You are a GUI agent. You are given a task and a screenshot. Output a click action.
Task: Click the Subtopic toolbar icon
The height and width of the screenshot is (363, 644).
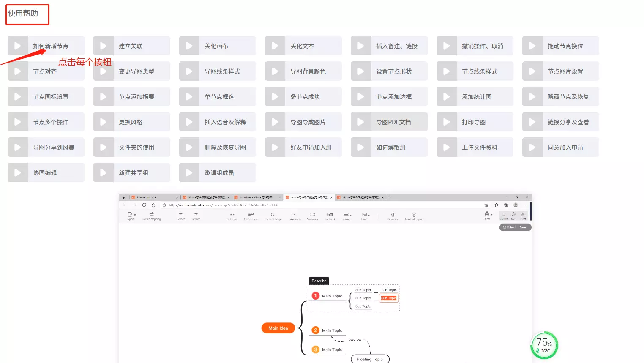(232, 215)
